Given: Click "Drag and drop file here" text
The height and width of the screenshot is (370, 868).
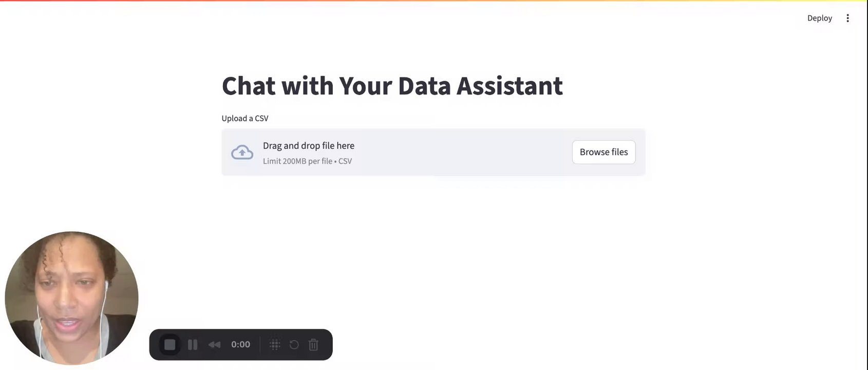Looking at the screenshot, I should tap(309, 145).
